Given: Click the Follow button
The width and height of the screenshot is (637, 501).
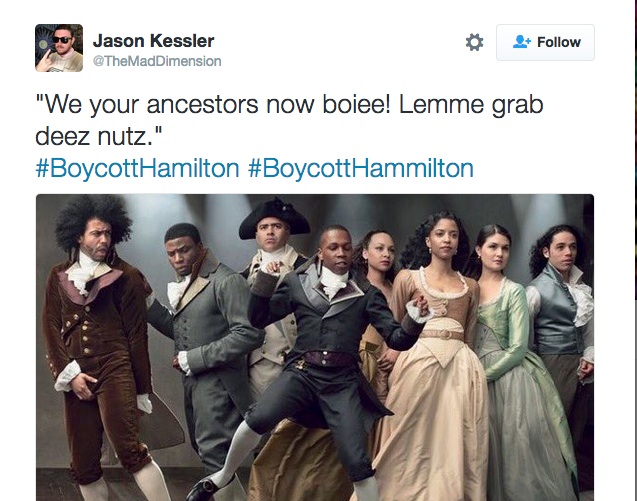Looking at the screenshot, I should pos(545,42).
